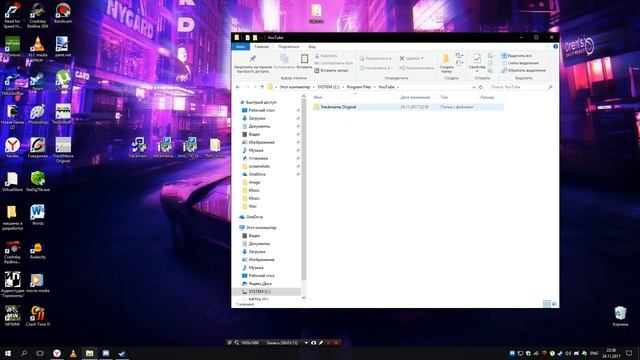
Task: Launch the green uTorrent desktop shortcut
Action: click(63, 78)
